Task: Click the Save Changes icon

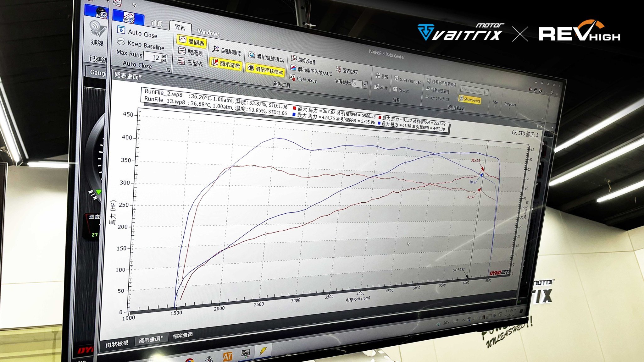Action: (x=396, y=79)
